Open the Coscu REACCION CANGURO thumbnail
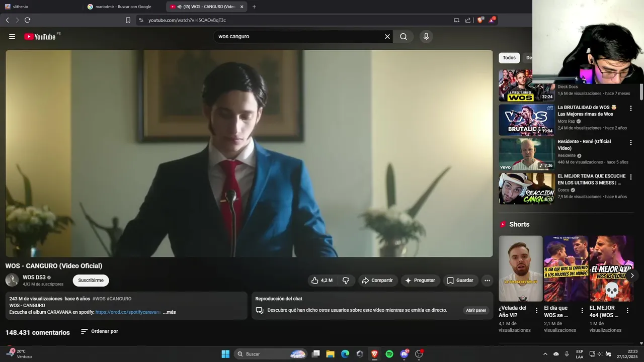Viewport: 644px width, 362px height. click(527, 189)
